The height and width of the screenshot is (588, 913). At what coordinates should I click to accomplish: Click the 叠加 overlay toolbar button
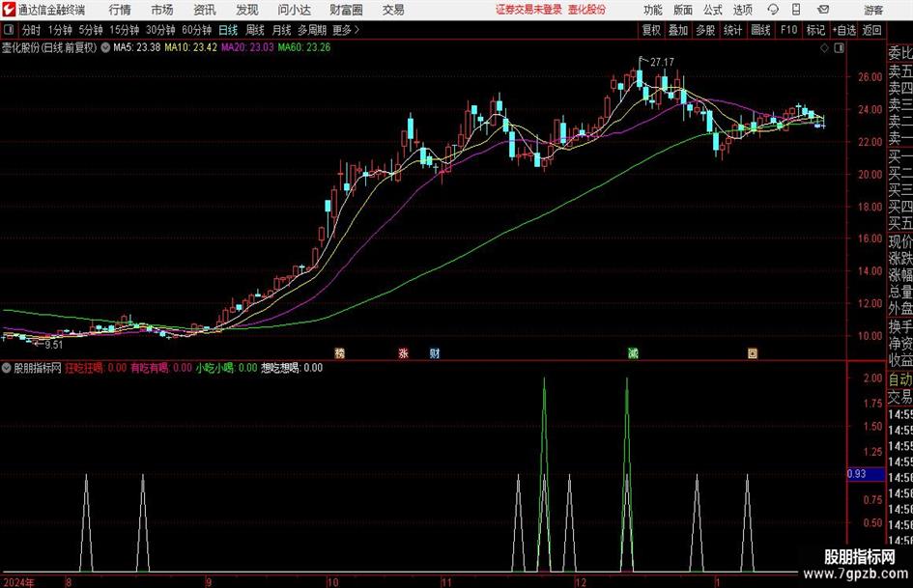pyautogui.click(x=678, y=30)
